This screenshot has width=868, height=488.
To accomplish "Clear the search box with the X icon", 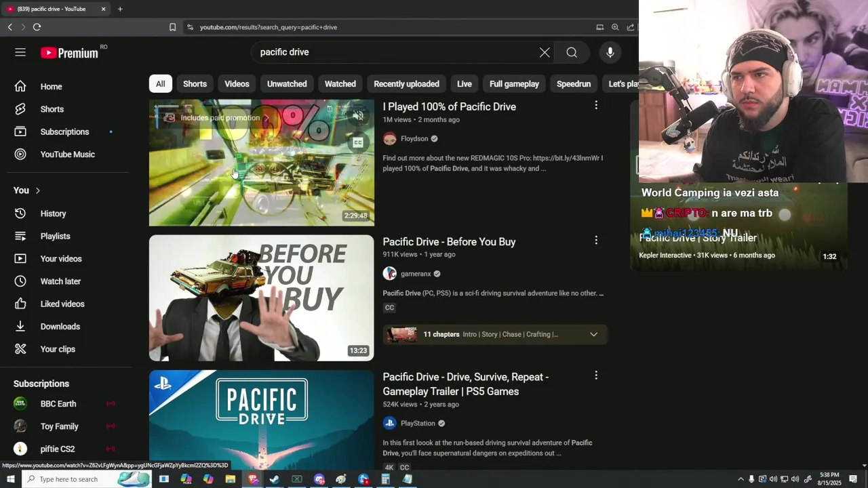I will tap(545, 52).
